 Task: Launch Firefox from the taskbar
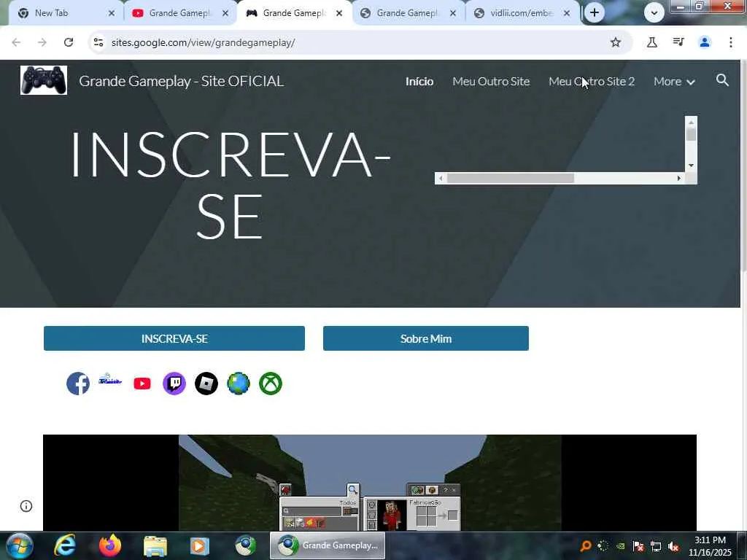110,545
